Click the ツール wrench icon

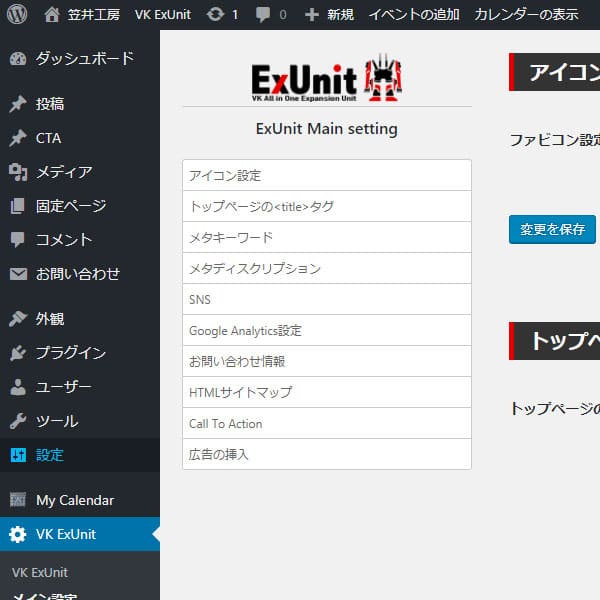coord(18,421)
